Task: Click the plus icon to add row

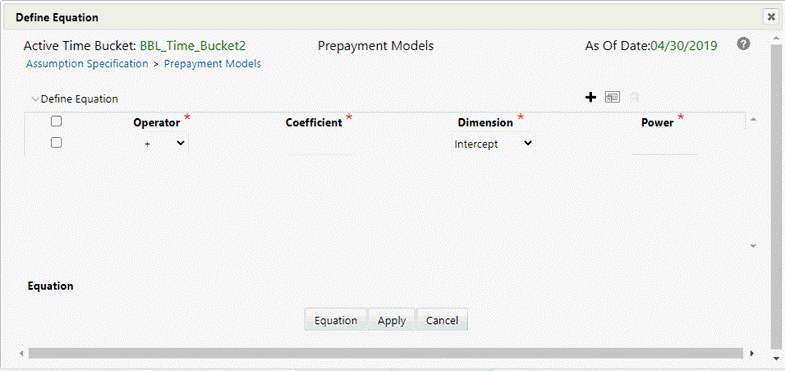Action: [x=591, y=97]
